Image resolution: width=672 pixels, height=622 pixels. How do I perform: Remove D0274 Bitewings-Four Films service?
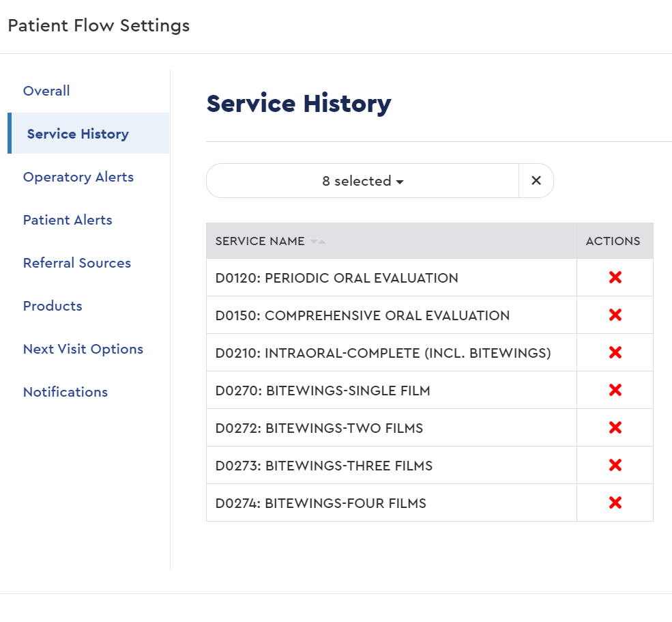click(x=615, y=503)
